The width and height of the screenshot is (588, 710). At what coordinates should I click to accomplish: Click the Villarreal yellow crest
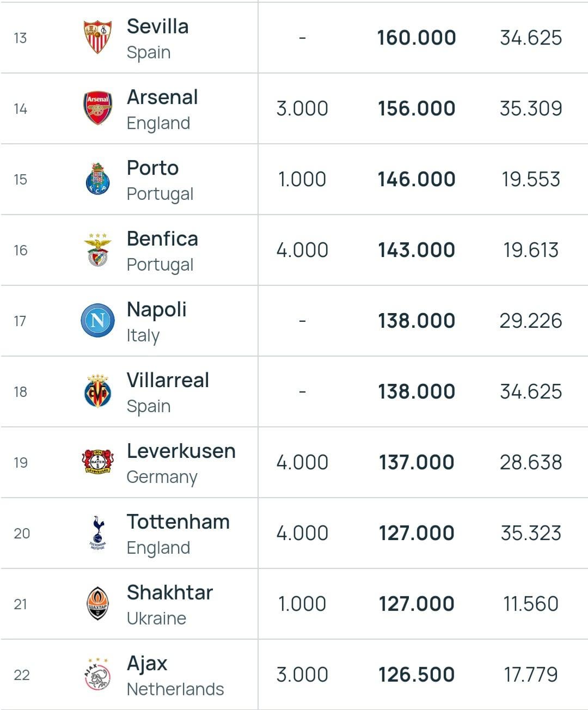pos(98,391)
